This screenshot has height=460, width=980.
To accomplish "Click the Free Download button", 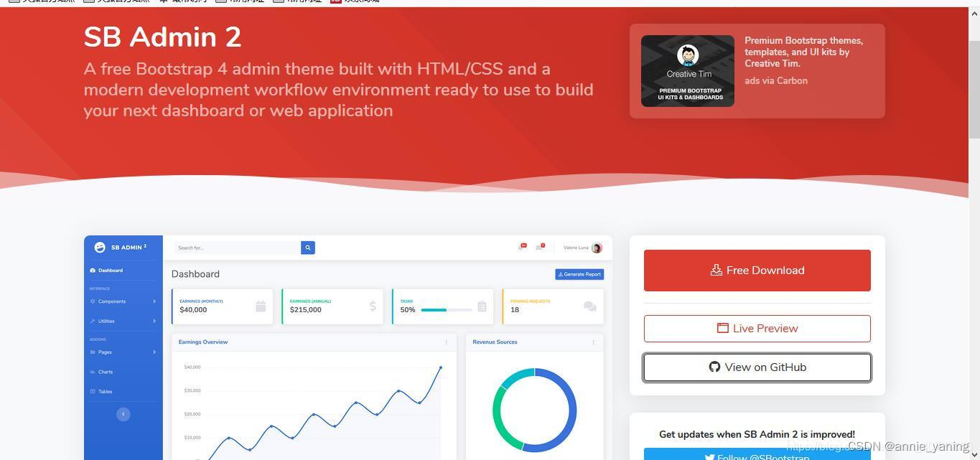I will point(757,271).
